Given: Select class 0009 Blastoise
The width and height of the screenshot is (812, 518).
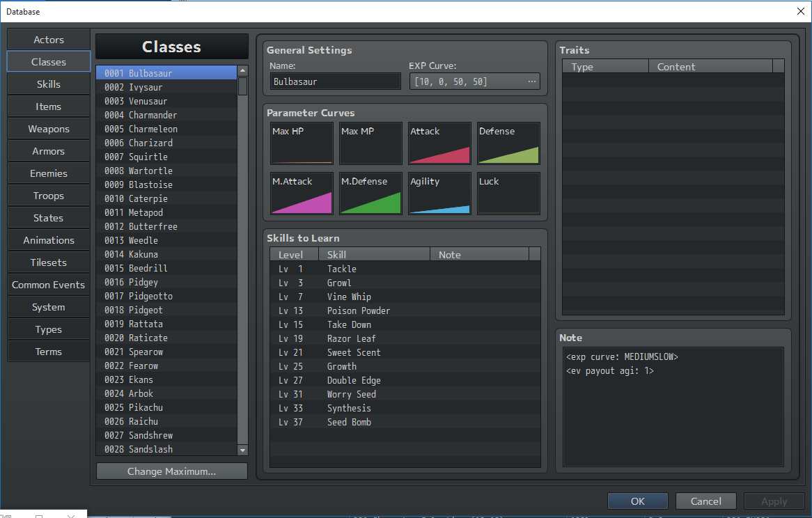Looking at the screenshot, I should (166, 185).
